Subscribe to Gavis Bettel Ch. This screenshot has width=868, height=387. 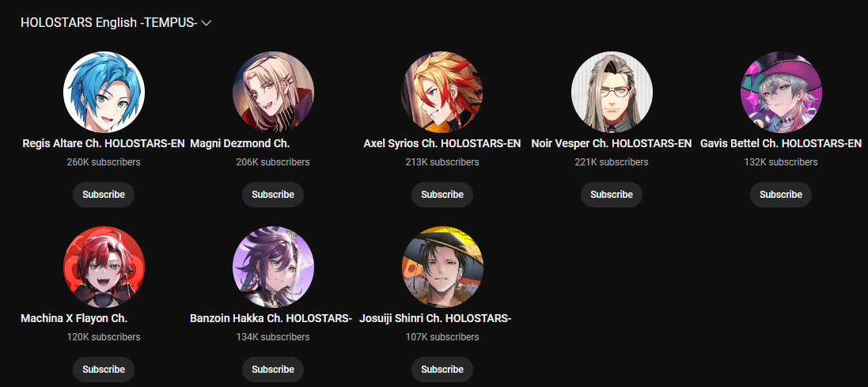[781, 195]
